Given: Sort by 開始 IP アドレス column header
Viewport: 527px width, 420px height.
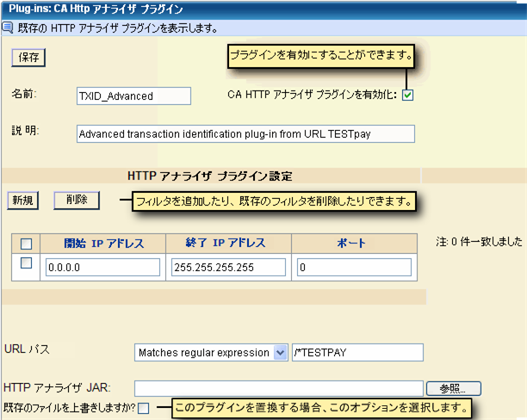Looking at the screenshot, I should (x=104, y=244).
